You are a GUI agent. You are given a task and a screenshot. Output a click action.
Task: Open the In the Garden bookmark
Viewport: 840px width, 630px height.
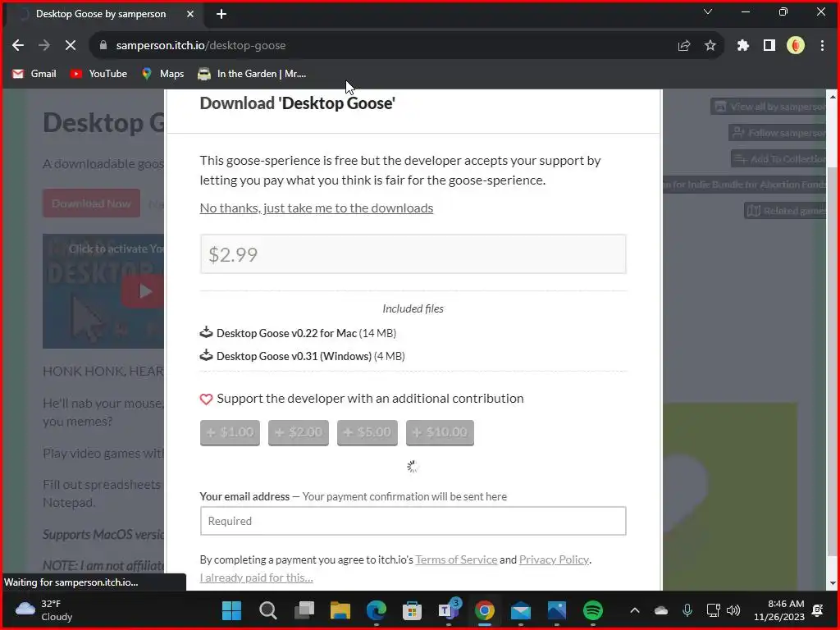(x=252, y=74)
